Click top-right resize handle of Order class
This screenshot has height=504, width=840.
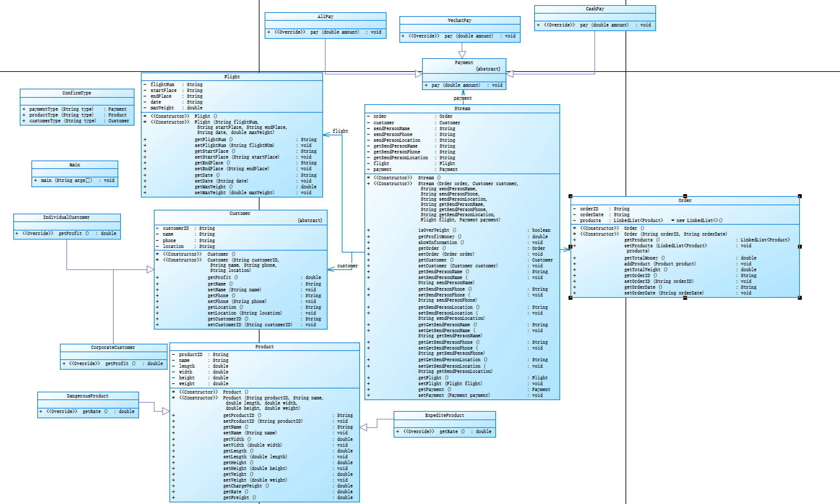click(x=800, y=196)
